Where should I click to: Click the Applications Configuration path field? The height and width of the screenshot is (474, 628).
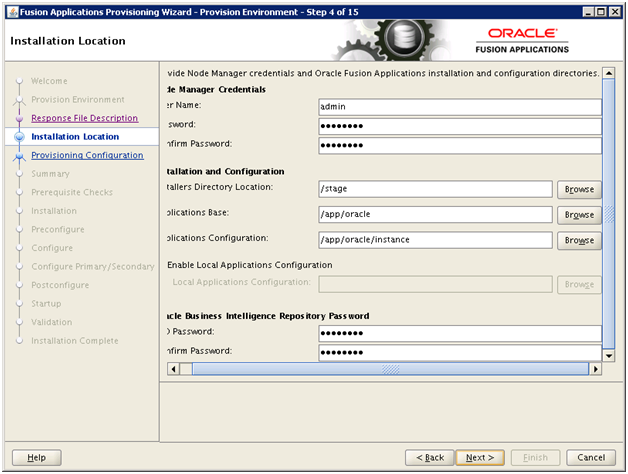click(x=435, y=240)
